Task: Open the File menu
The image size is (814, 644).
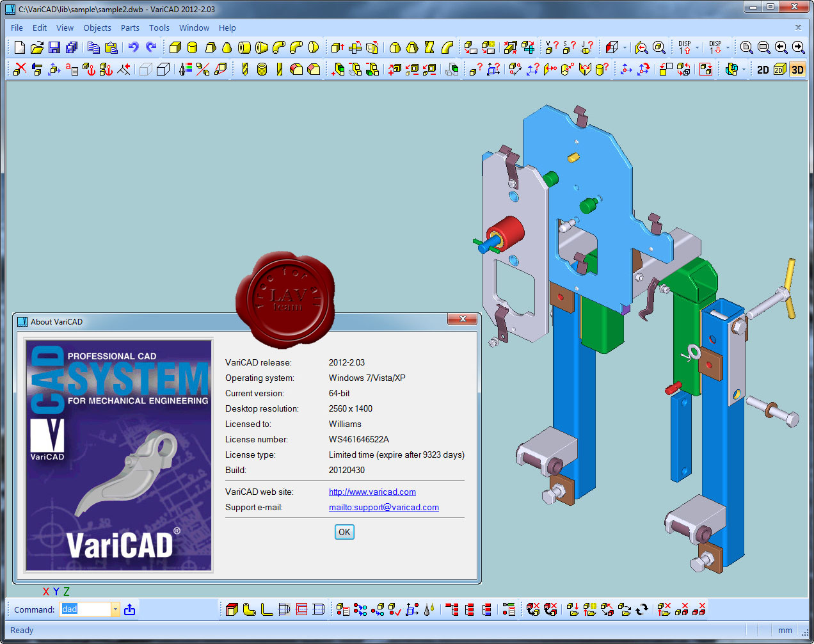Action: coord(17,28)
